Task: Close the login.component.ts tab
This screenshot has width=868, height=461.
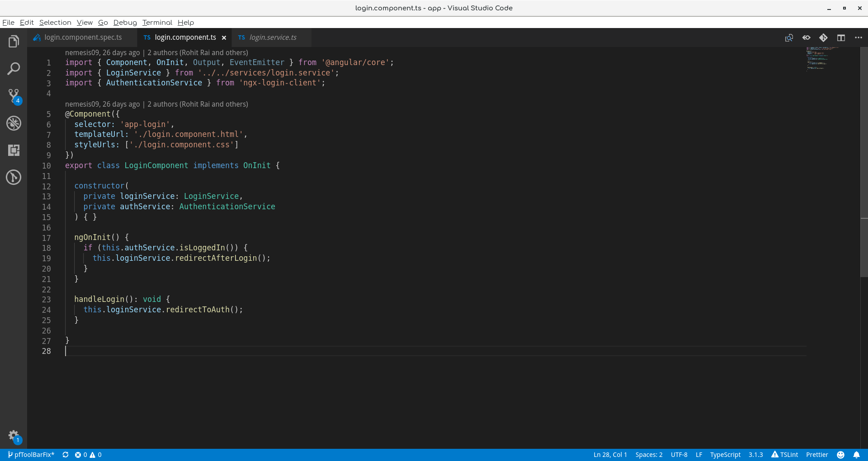Action: 224,38
